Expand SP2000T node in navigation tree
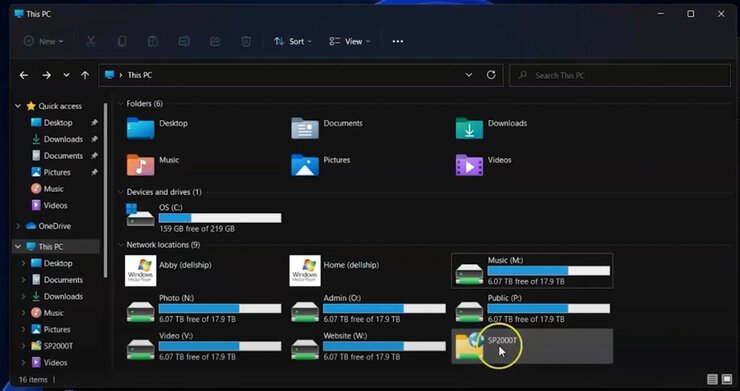This screenshot has height=391, width=740. point(23,346)
